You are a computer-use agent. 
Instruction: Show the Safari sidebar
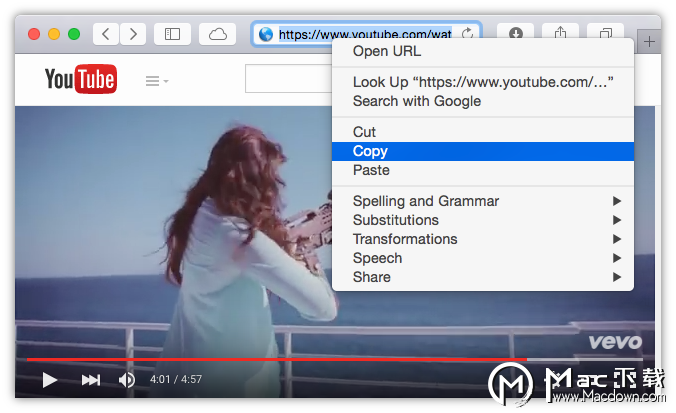pyautogui.click(x=172, y=34)
